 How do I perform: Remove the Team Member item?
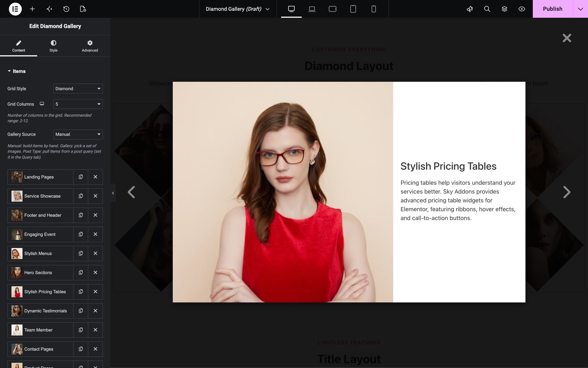[x=96, y=330]
